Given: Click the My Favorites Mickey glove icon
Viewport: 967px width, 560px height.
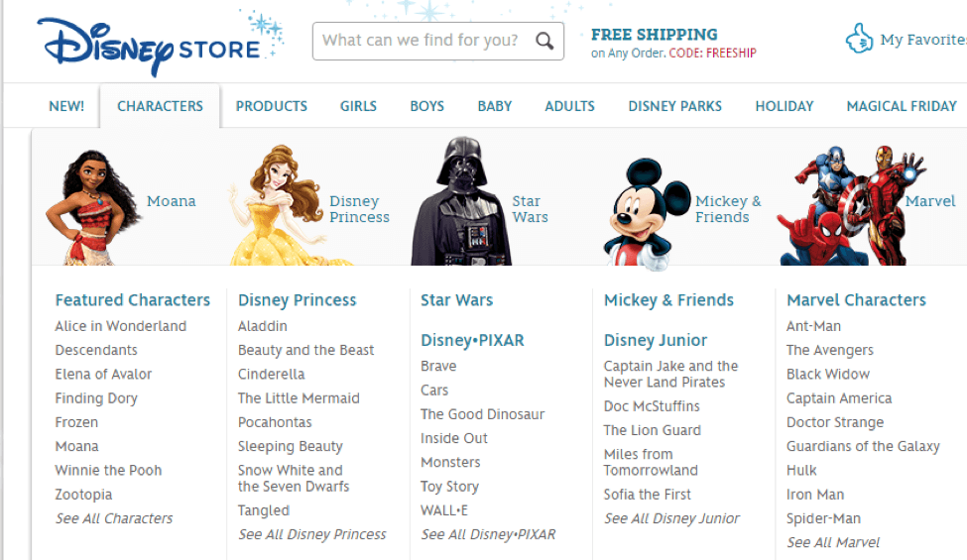Looking at the screenshot, I should point(859,40).
